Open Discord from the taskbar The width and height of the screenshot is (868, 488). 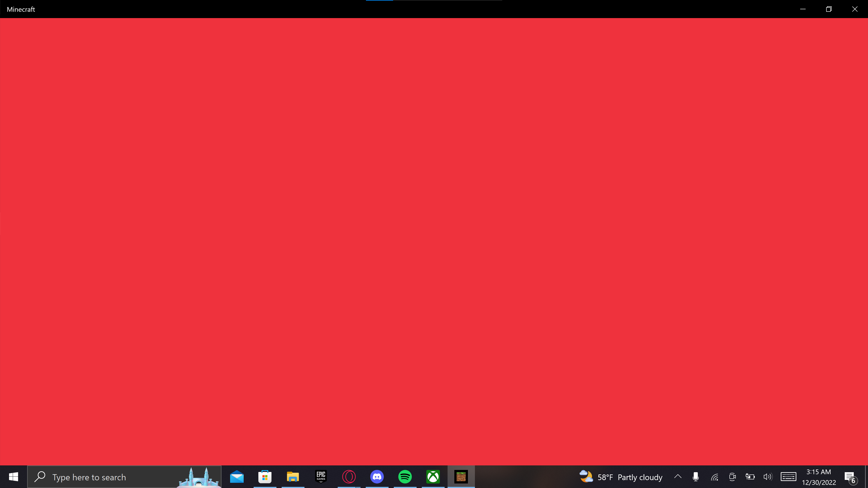tap(377, 477)
